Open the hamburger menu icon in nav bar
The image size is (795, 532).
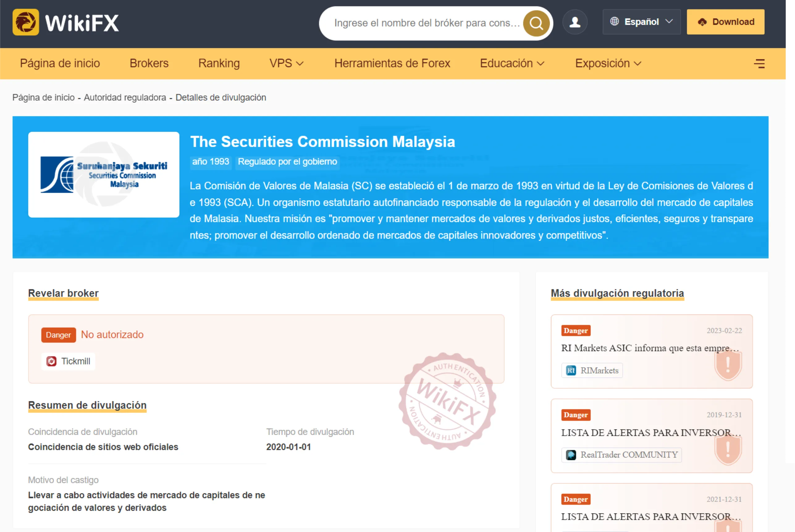tap(759, 63)
